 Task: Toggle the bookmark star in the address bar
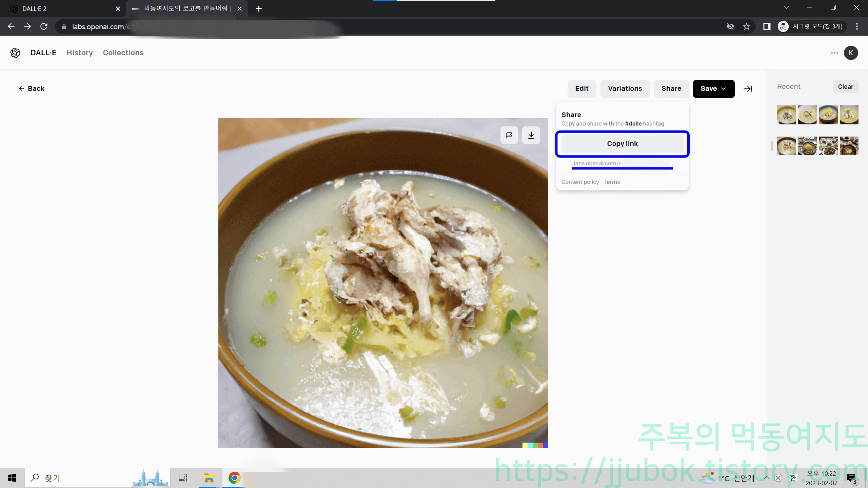point(747,26)
